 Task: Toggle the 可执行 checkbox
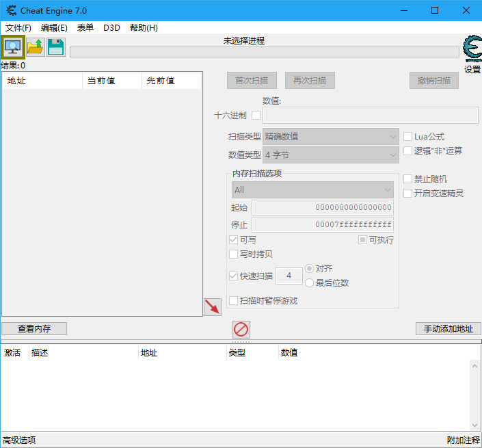point(362,239)
